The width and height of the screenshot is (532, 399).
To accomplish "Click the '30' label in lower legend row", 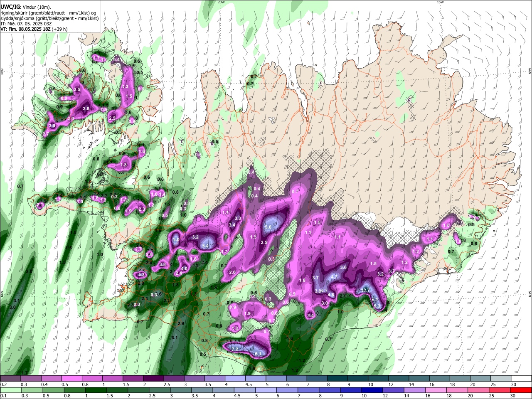I will click(x=514, y=396).
